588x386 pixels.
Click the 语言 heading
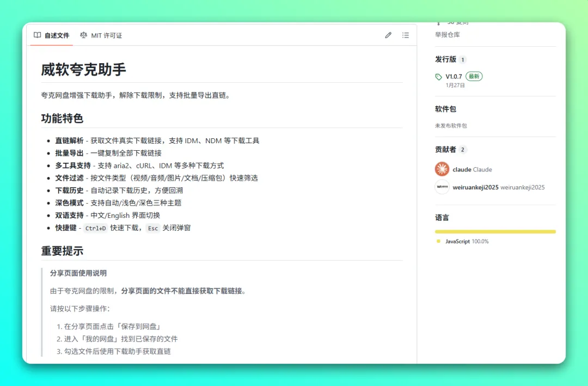pyautogui.click(x=442, y=218)
